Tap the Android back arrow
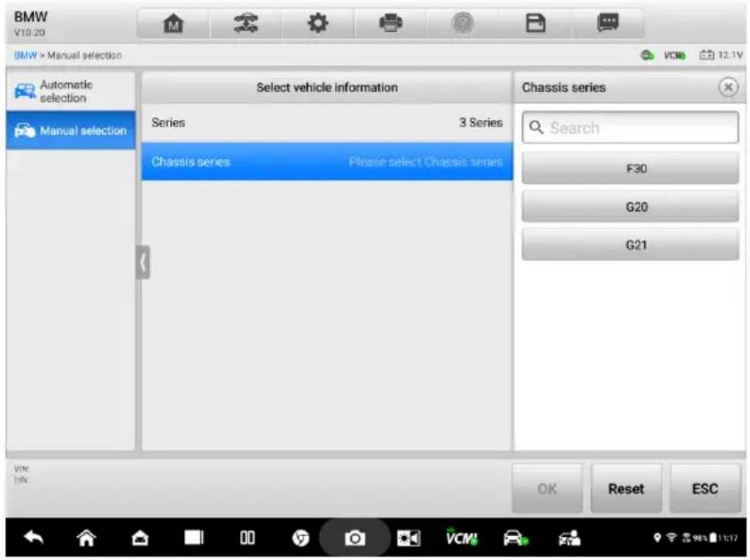The width and height of the screenshot is (750, 560). [34, 538]
